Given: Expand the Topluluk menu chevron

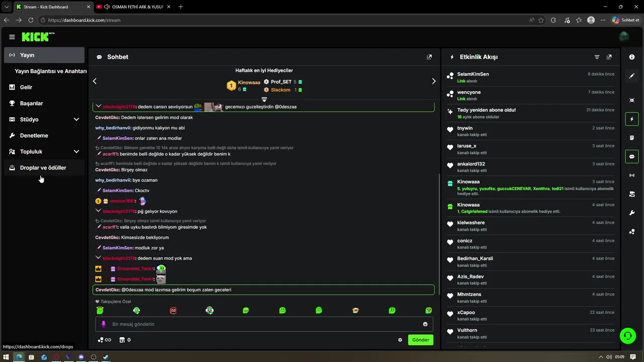Looking at the screenshot, I should (76, 151).
